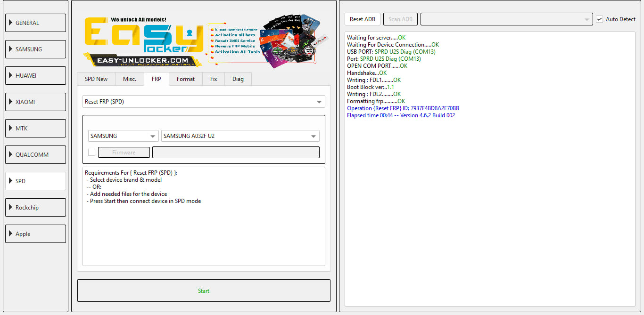Click the Firmware browse button
Screen dimensions: 644x315
tap(124, 152)
